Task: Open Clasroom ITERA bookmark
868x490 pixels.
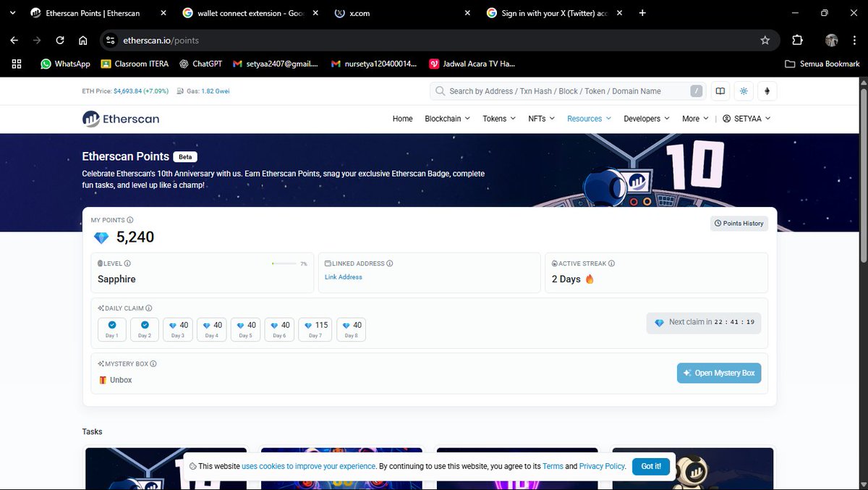Action: 135,64
